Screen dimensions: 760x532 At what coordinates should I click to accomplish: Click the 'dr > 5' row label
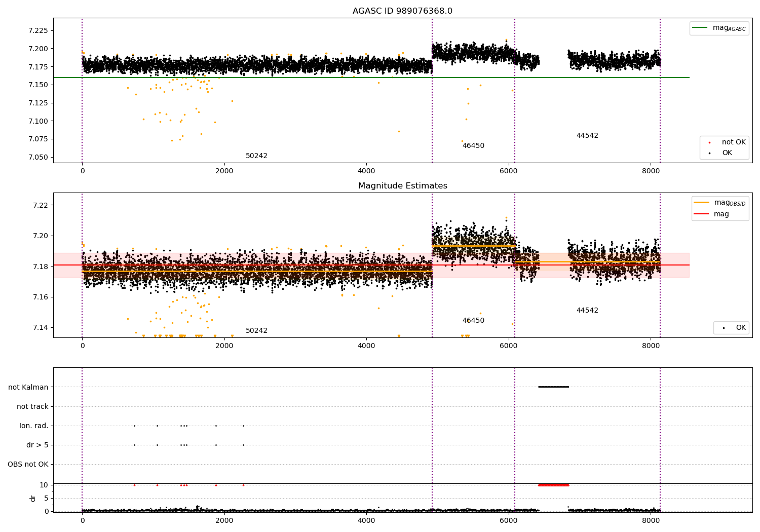pyautogui.click(x=37, y=445)
